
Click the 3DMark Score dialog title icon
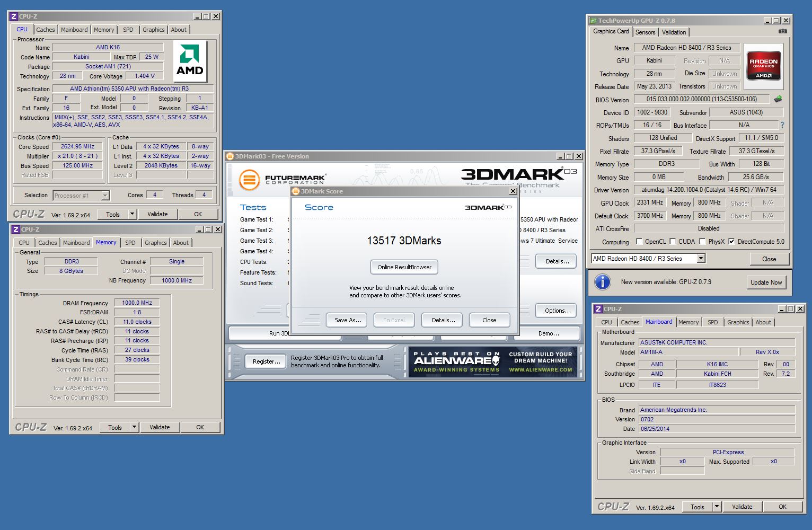[x=296, y=191]
